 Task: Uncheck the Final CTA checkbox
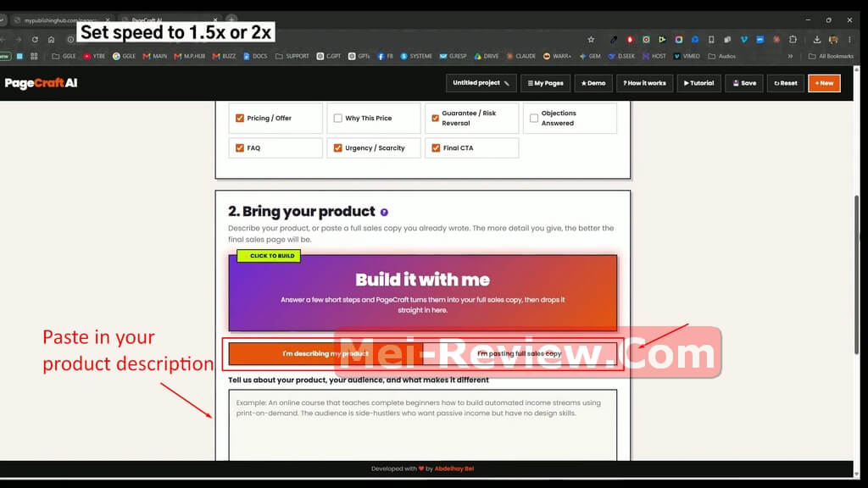[x=436, y=147]
